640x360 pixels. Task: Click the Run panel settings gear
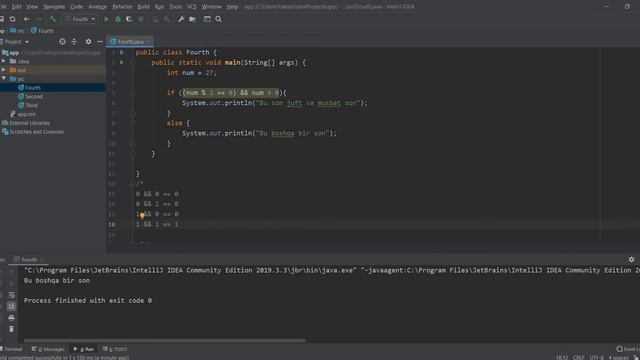click(631, 259)
